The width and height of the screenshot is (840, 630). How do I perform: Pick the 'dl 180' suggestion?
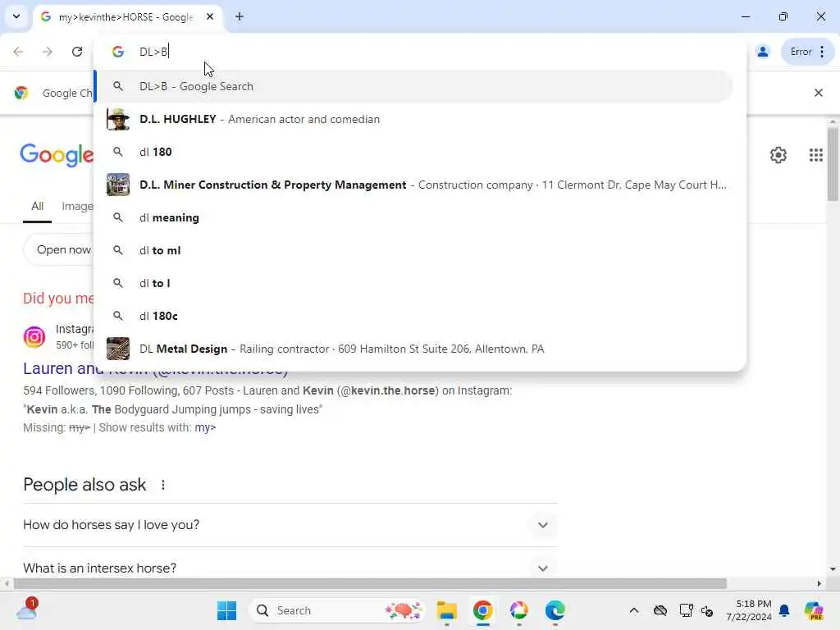[413, 152]
